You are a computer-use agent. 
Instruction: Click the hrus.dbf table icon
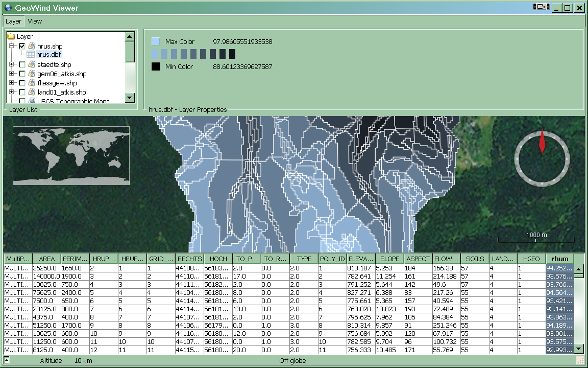click(x=31, y=55)
